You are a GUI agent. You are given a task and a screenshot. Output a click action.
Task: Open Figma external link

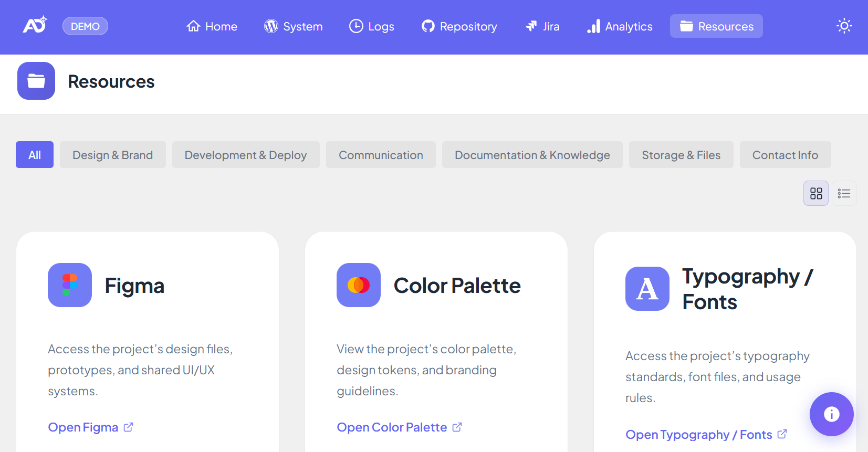[x=90, y=427]
